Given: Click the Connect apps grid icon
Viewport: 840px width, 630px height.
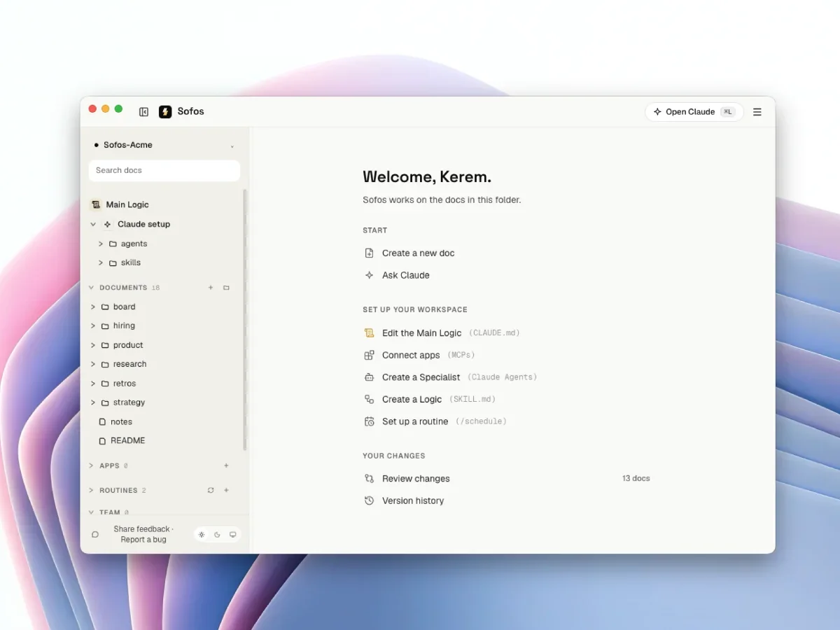Looking at the screenshot, I should [369, 355].
